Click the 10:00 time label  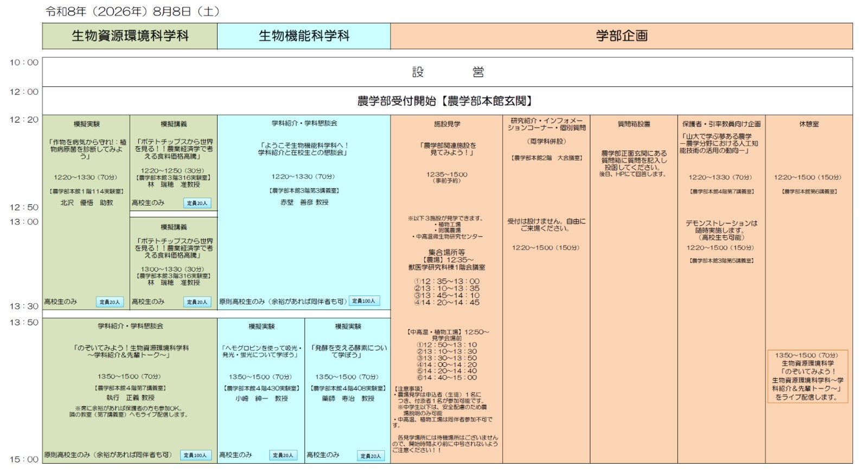pyautogui.click(x=24, y=62)
